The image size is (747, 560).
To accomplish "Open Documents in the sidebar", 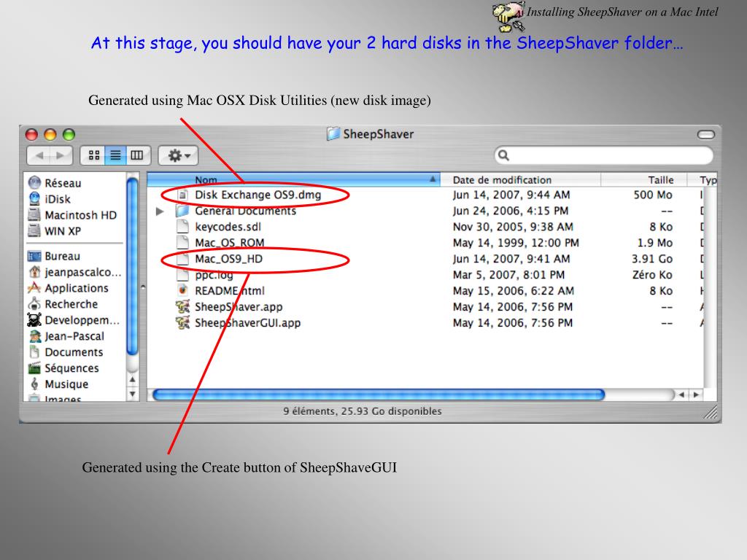I will click(x=66, y=352).
